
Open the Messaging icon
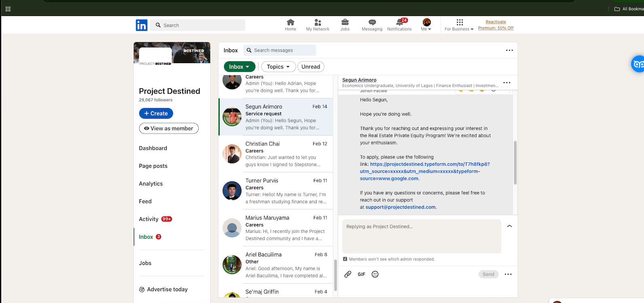372,25
